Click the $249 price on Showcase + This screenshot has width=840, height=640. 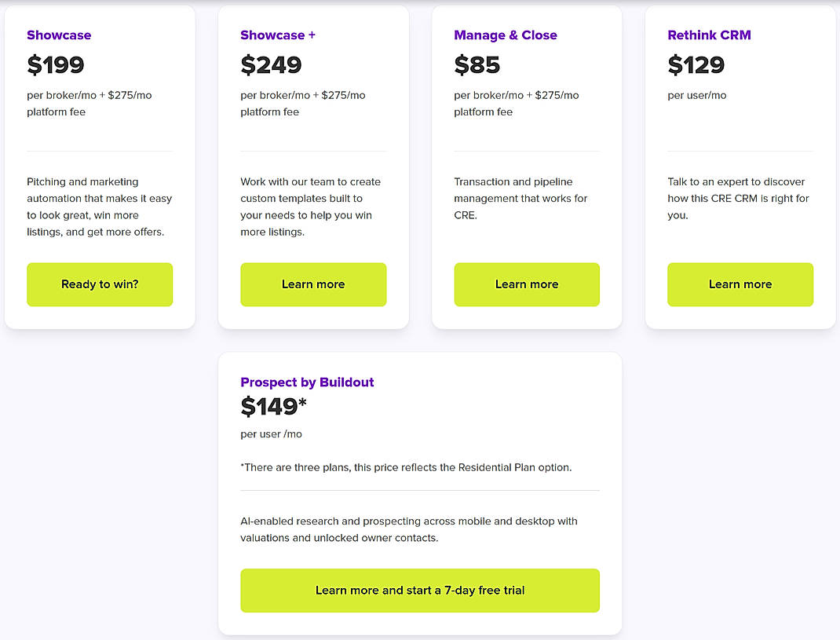pyautogui.click(x=272, y=65)
